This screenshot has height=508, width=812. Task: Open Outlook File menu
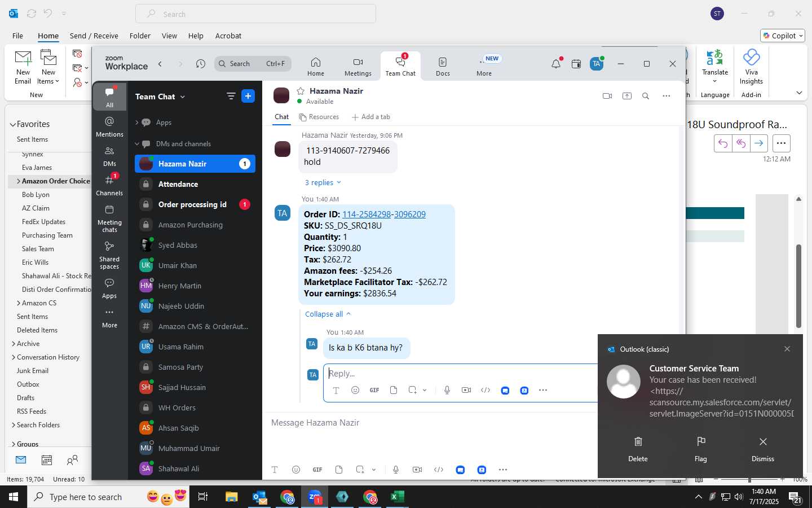[18, 36]
